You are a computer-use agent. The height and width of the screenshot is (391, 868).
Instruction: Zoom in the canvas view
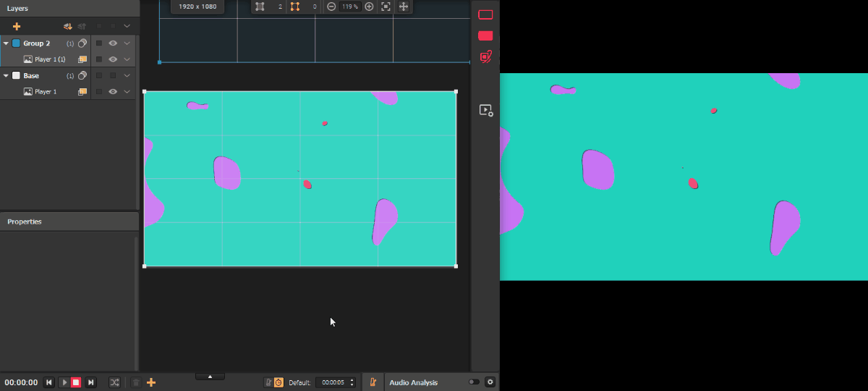[369, 7]
